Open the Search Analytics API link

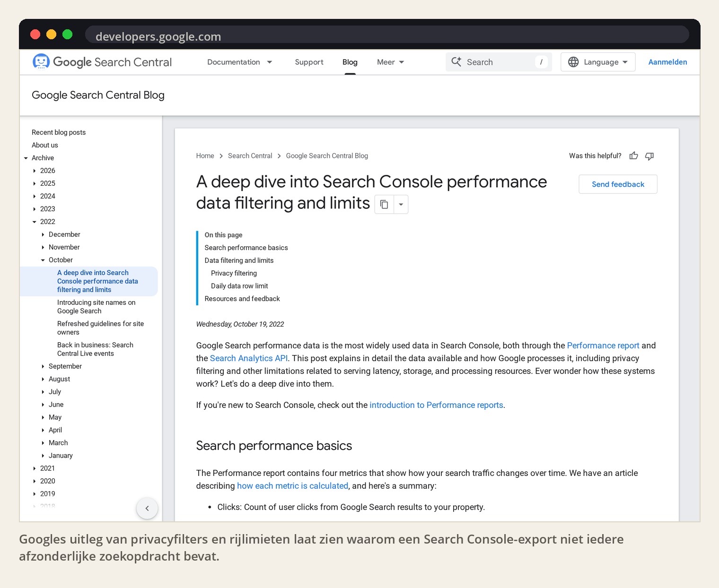(x=249, y=358)
